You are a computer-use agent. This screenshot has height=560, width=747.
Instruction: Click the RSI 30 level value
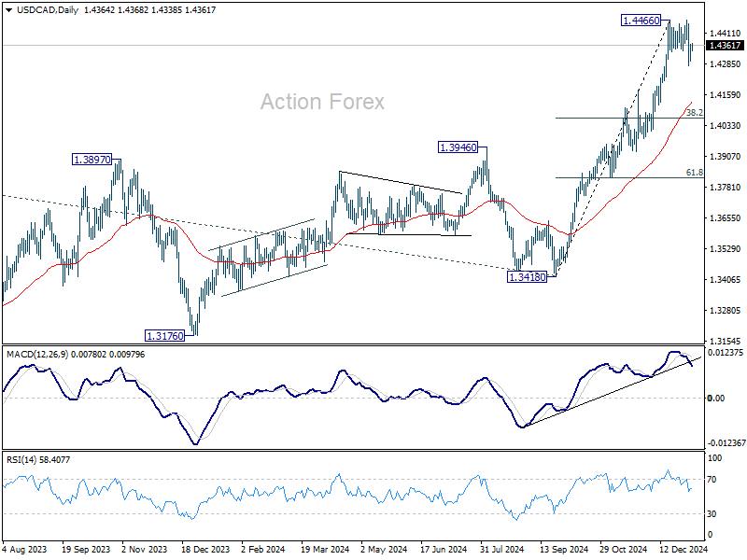[712, 514]
